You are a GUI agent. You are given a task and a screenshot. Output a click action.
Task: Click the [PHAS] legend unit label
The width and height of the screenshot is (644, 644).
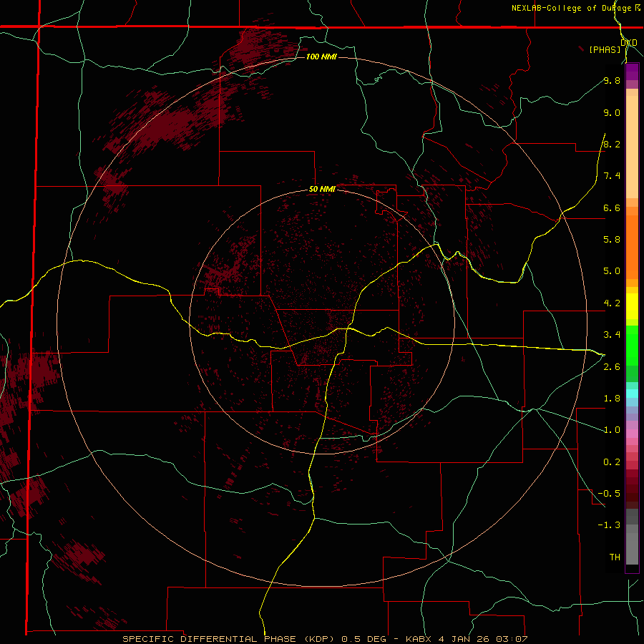tap(605, 49)
